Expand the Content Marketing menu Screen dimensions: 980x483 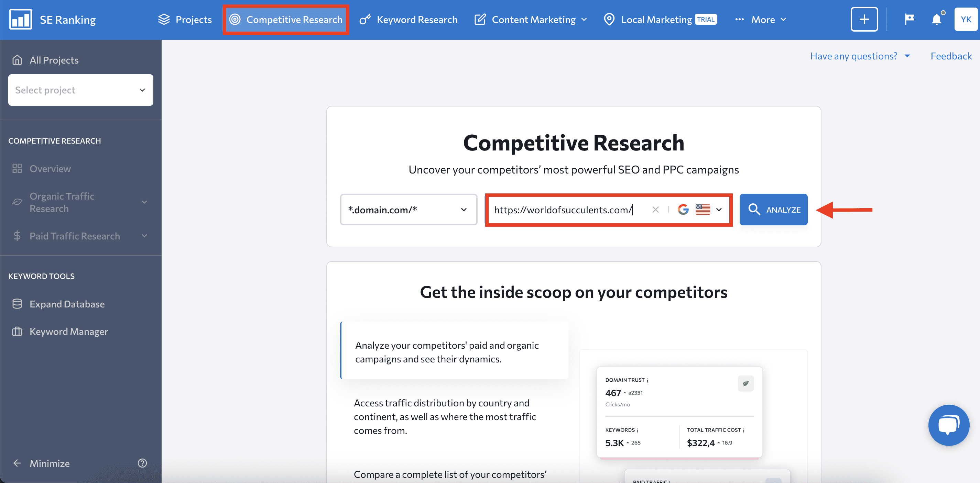[x=531, y=19]
